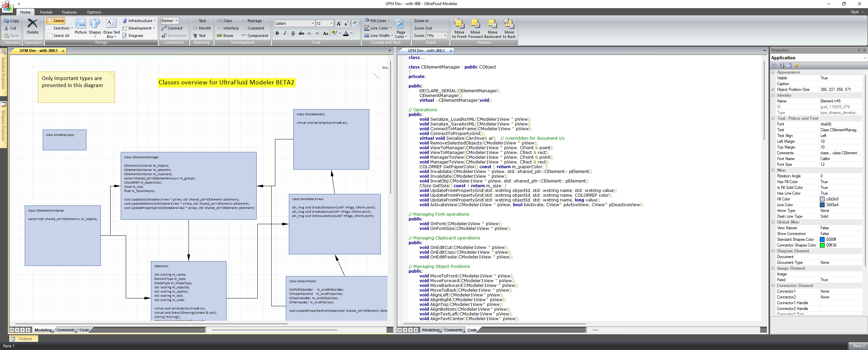
Task: Open the Calibri font name dropdown
Action: click(312, 23)
